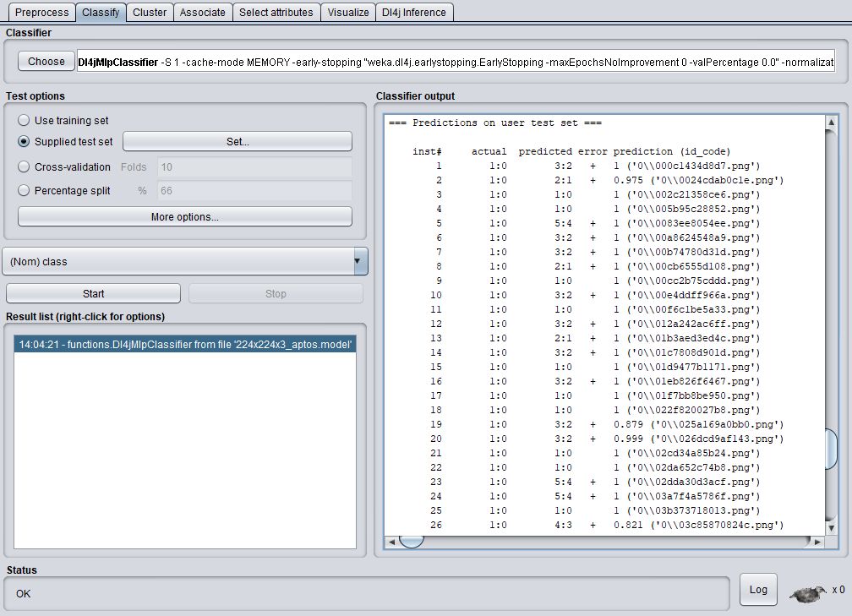Click prediction row with 0083ee8054ee.png
This screenshot has height=616, width=852.
pos(587,223)
